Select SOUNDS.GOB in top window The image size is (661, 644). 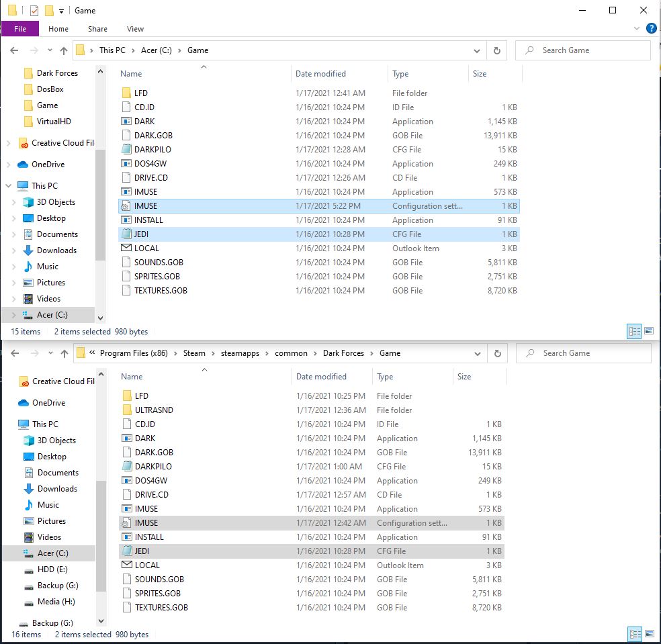coord(319,262)
